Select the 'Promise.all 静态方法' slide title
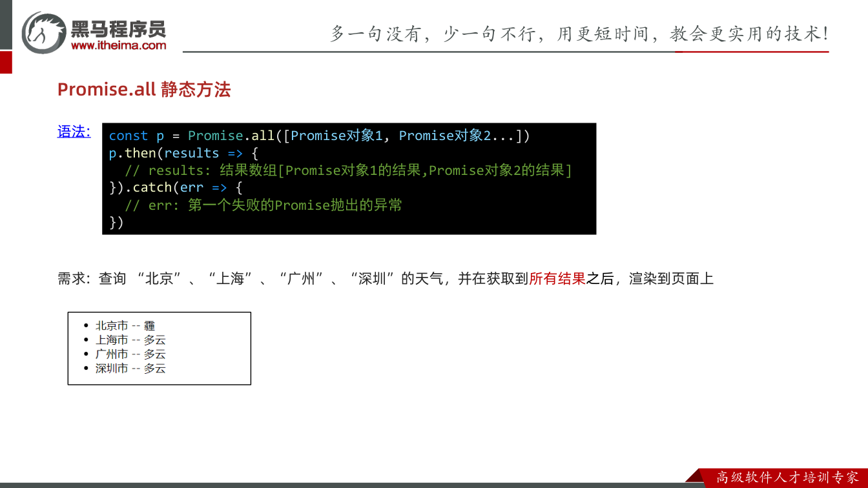Image resolution: width=868 pixels, height=488 pixels. point(144,90)
